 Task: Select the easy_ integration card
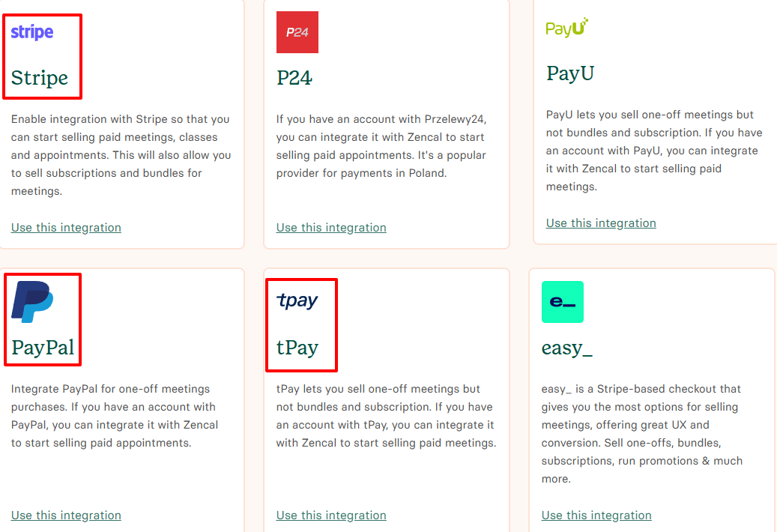click(x=653, y=397)
